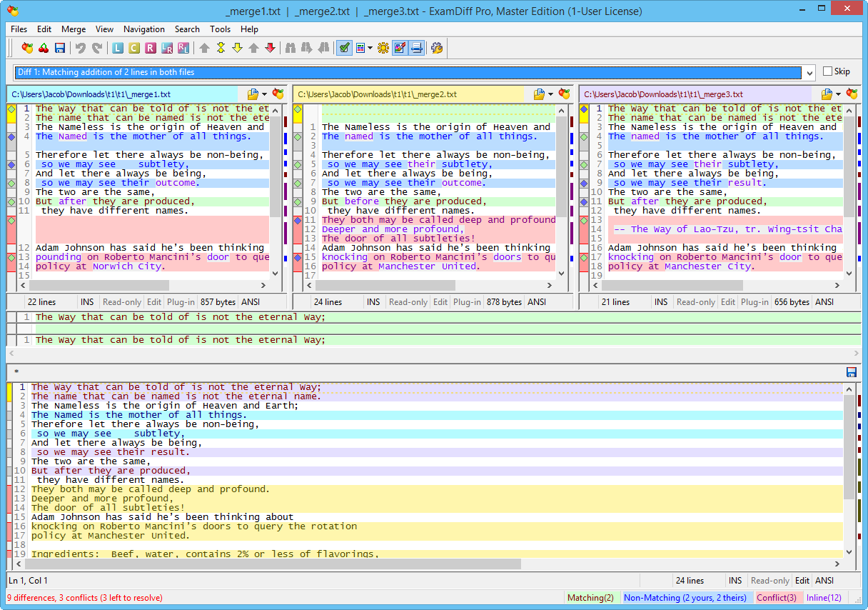Toggle Read-only in _merge2.txt status bar
Screen dimensions: 868x610
coord(408,302)
